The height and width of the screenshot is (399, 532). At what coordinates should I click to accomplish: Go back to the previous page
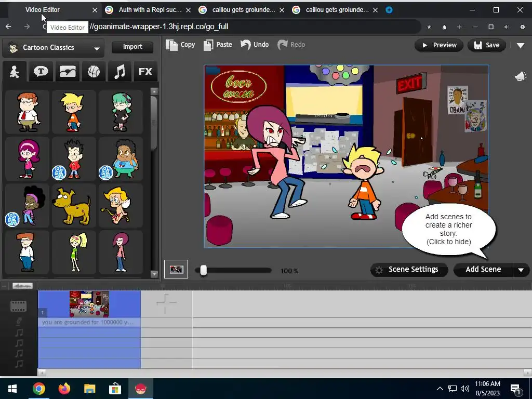click(x=8, y=26)
